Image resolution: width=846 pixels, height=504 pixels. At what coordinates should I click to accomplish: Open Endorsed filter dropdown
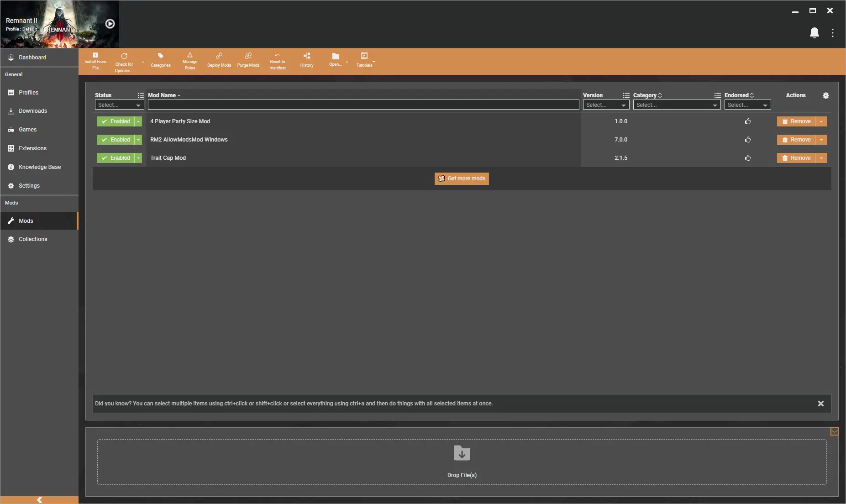pos(747,105)
